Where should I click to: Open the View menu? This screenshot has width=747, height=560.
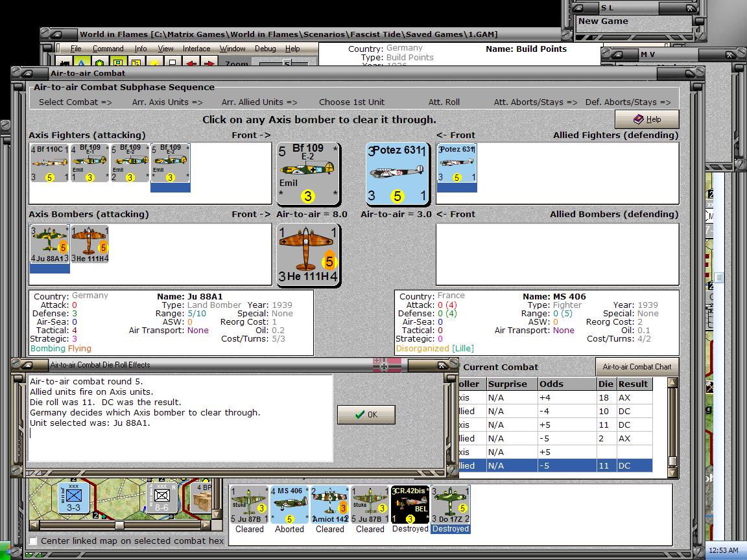[x=165, y=49]
